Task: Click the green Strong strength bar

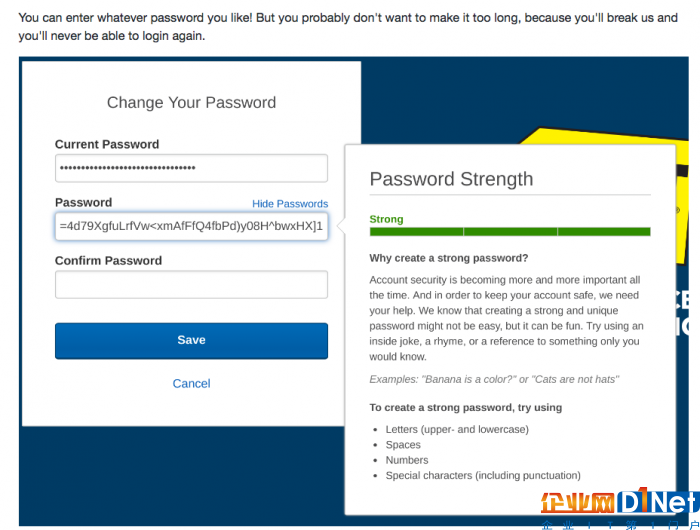Action: coord(510,231)
